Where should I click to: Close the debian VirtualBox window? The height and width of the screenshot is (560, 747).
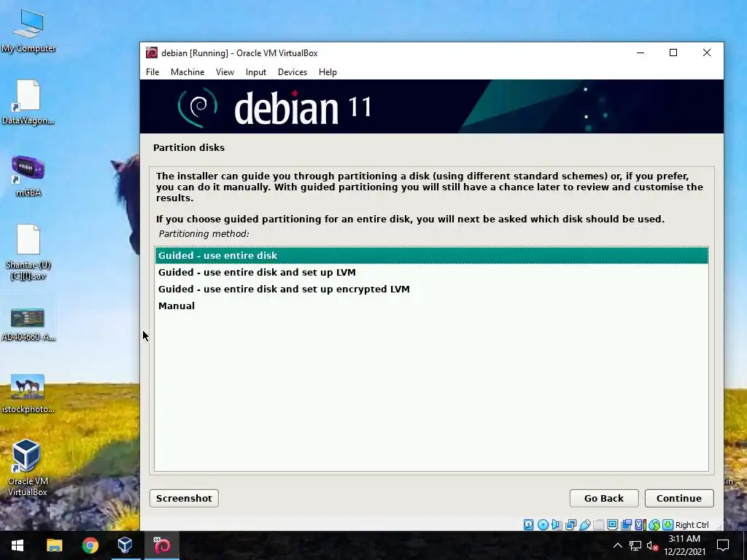coord(707,52)
